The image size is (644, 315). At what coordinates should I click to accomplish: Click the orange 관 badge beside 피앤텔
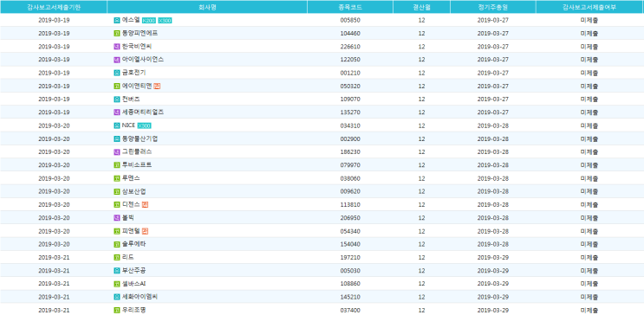tap(145, 231)
